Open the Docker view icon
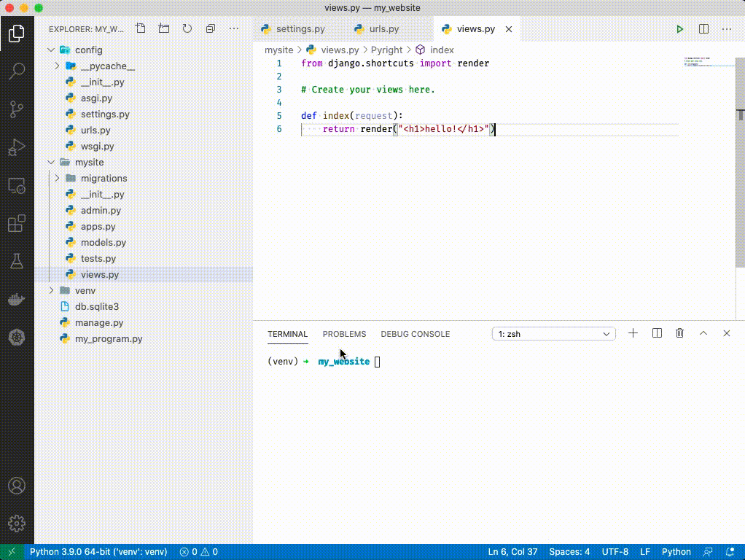 point(17,299)
